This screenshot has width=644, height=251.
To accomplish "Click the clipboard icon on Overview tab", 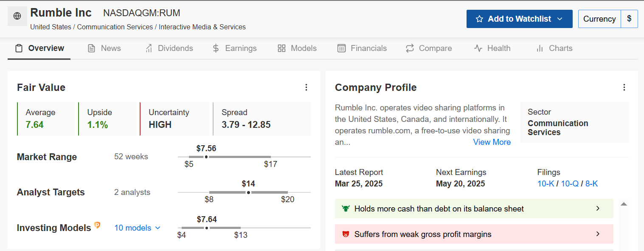I will click(x=19, y=48).
